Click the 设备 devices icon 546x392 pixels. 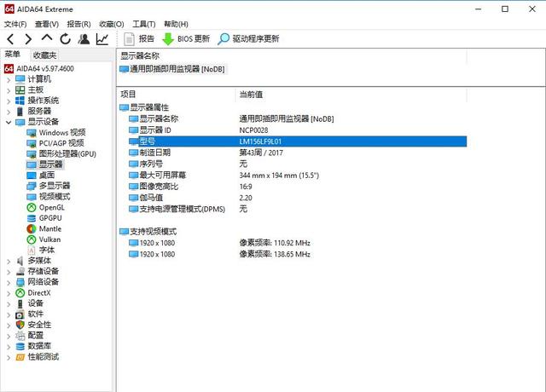pos(20,303)
